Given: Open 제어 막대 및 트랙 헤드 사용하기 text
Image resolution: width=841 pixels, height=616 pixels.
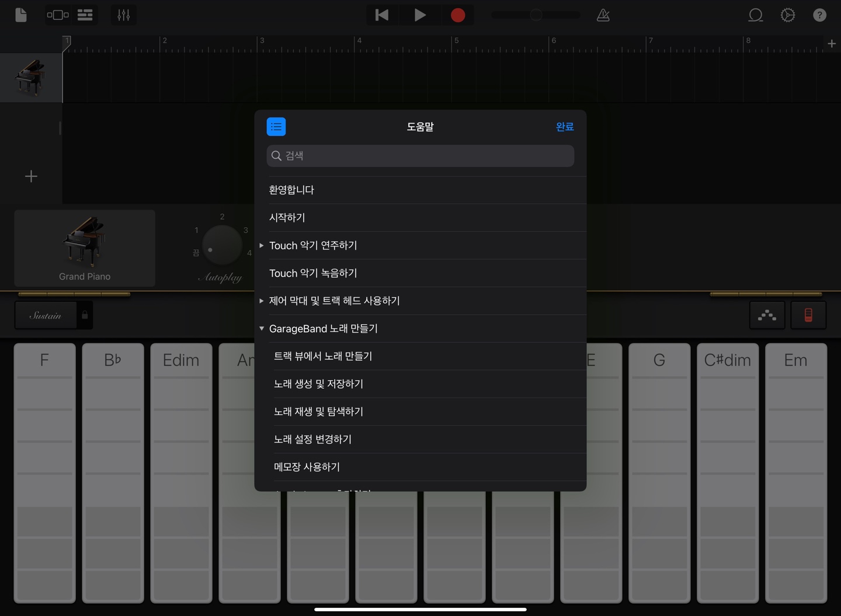Looking at the screenshot, I should tap(335, 301).
